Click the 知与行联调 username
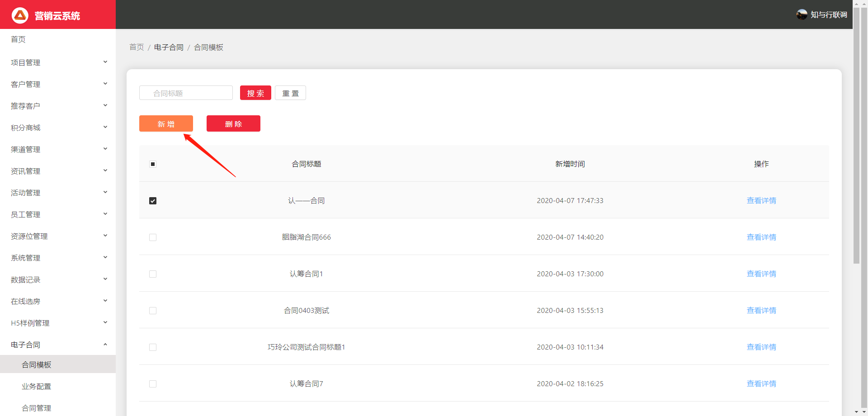The height and width of the screenshot is (416, 868). 829,14
